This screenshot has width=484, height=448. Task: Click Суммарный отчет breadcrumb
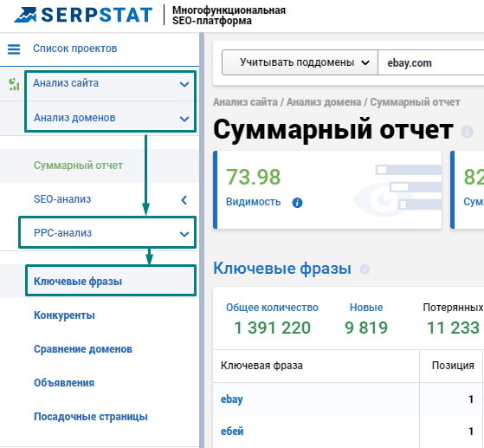[x=415, y=102]
